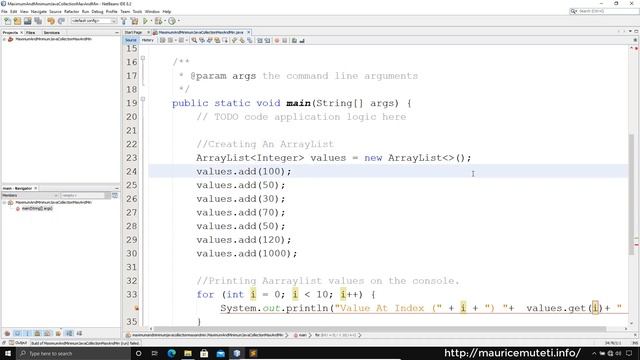Click the Redo arrow in main toolbar
This screenshot has width=640, height=360.
(61, 21)
